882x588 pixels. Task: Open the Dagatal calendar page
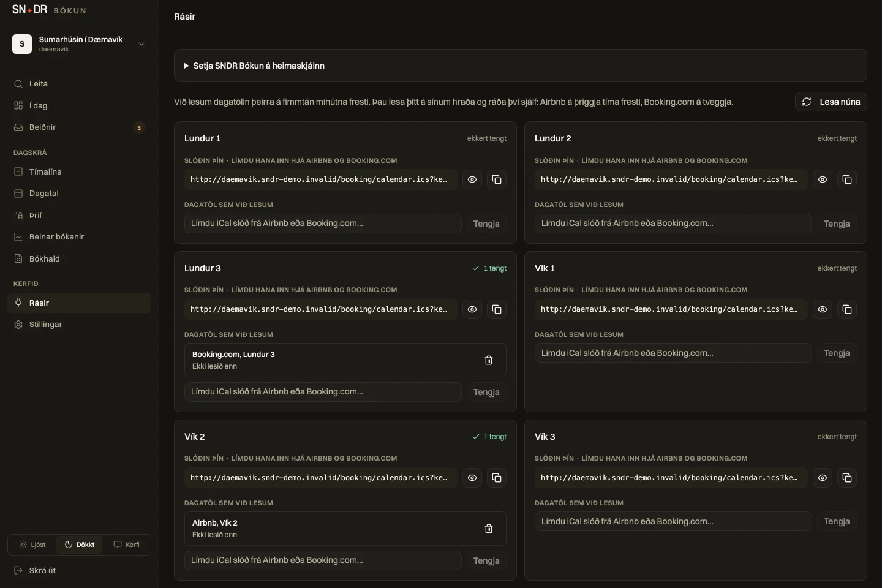(80, 194)
